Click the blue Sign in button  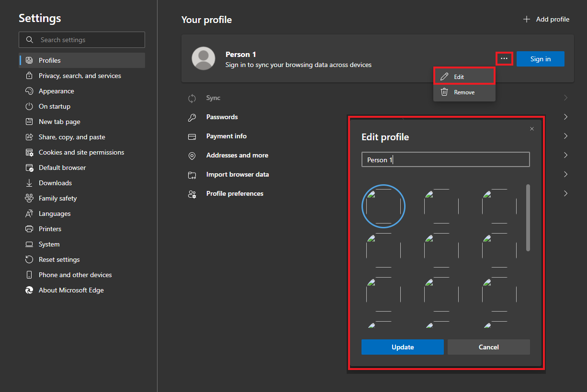(540, 59)
